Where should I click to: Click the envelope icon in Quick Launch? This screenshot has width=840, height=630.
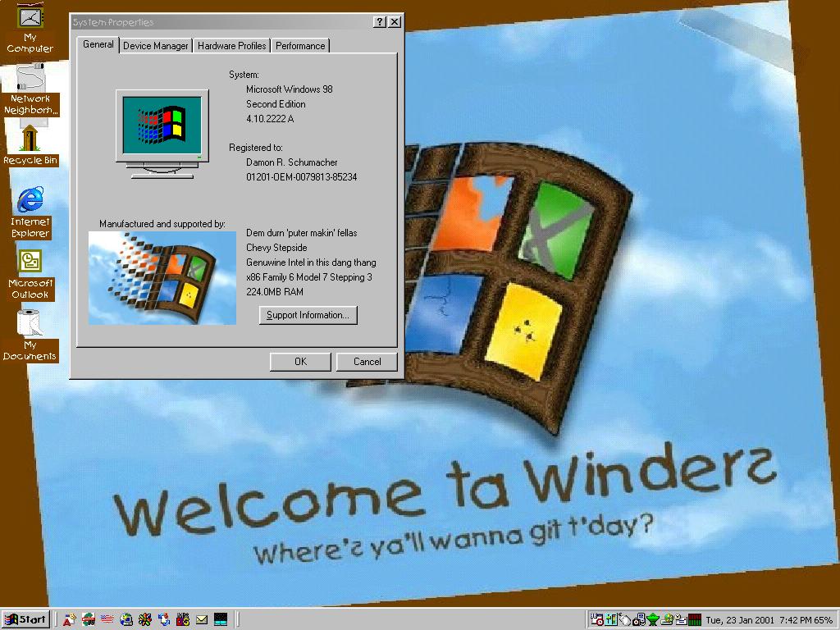[x=202, y=619]
